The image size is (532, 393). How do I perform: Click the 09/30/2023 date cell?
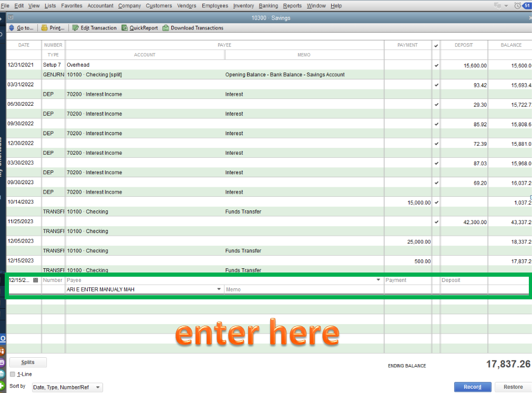[x=21, y=183]
